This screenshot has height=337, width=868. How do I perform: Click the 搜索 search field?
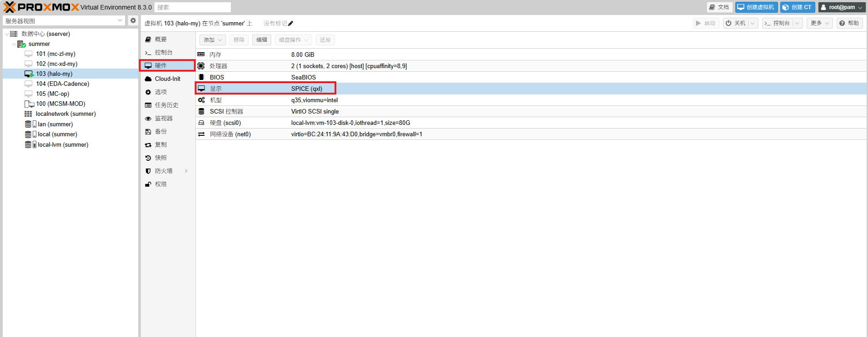coord(193,7)
